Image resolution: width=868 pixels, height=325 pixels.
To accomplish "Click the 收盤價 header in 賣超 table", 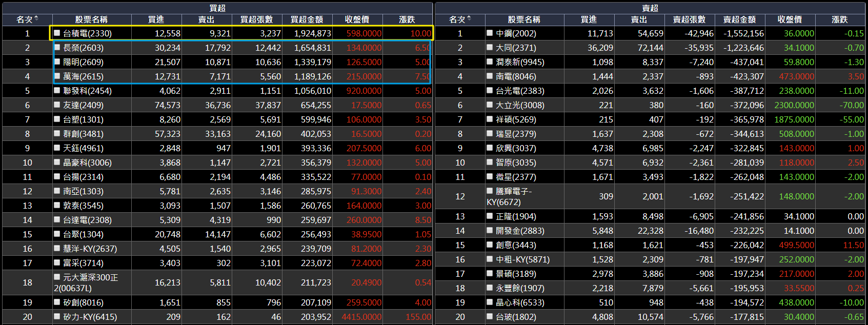I will (x=790, y=19).
